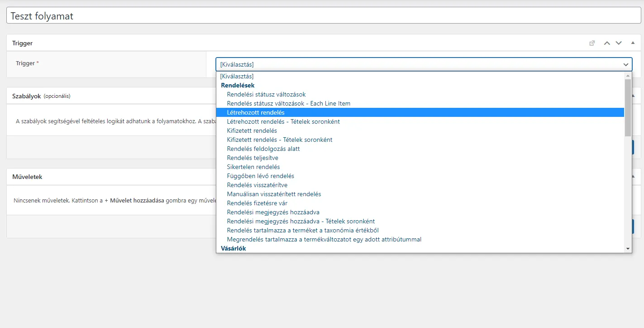Open the Trigger panel's external link icon
Viewport: 644px width, 328px height.
592,43
